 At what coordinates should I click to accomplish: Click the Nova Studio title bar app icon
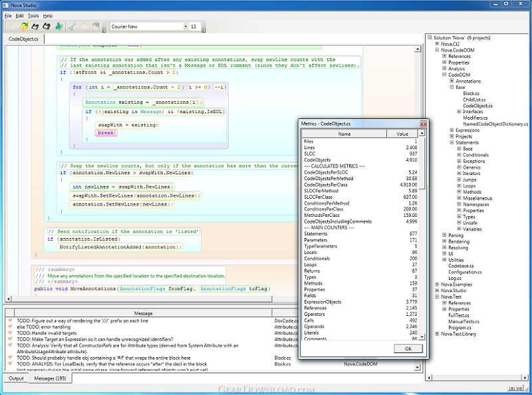[5, 5]
